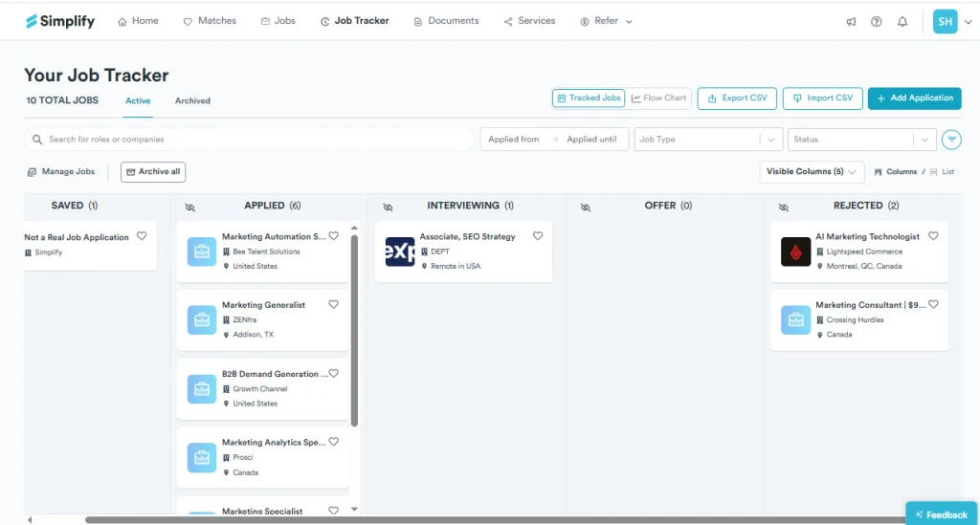This screenshot has height=525, width=980.
Task: Open the Services page
Action: (529, 21)
